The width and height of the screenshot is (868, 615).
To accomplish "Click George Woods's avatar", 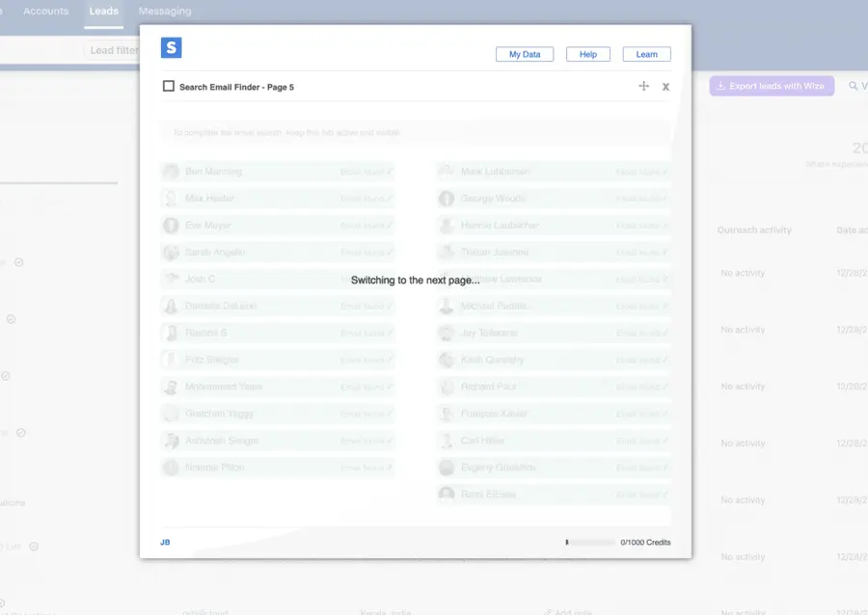I will pos(447,199).
